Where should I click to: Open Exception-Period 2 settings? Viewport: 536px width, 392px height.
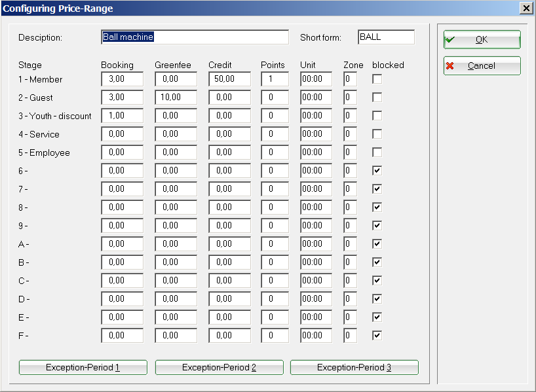pos(219,368)
